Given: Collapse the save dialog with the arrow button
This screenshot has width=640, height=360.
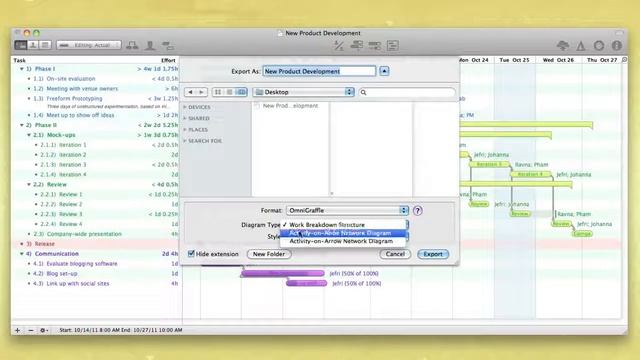Looking at the screenshot, I should 384,71.
